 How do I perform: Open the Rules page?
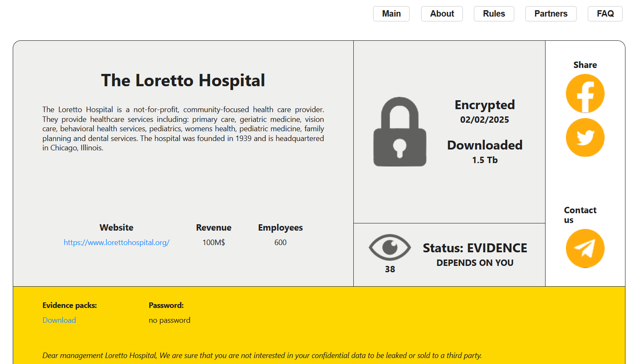click(x=494, y=14)
